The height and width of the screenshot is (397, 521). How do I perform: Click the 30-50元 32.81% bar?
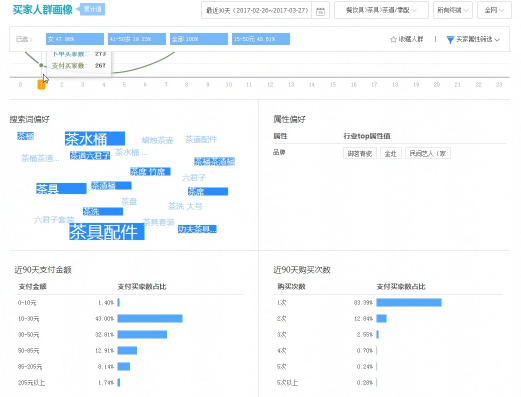142,334
